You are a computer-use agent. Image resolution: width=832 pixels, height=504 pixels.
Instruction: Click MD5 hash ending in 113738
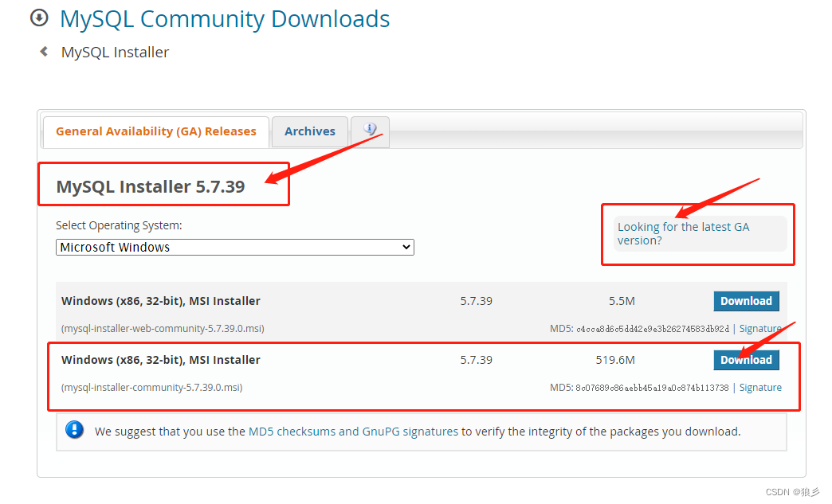point(652,388)
